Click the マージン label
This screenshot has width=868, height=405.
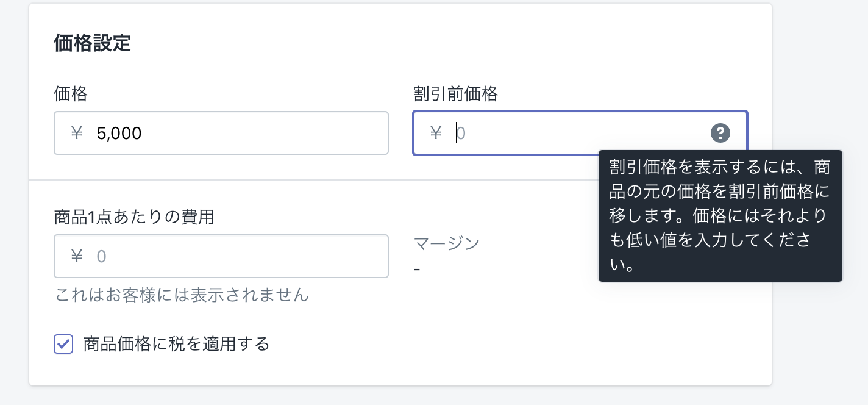(447, 243)
